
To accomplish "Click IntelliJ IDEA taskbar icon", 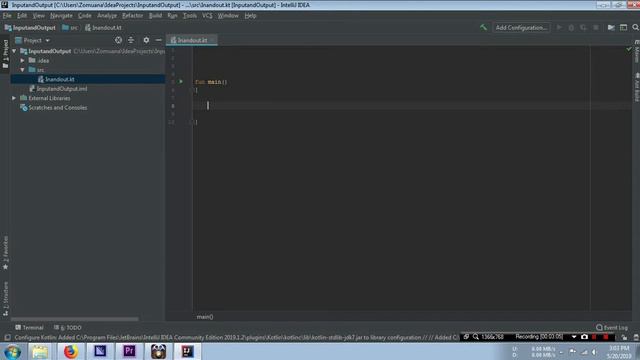I will (188, 351).
